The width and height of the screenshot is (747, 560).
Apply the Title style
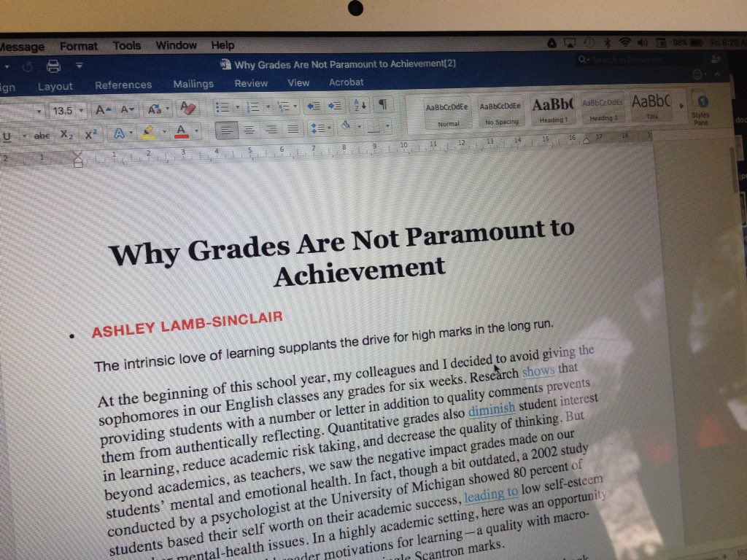coord(651,107)
